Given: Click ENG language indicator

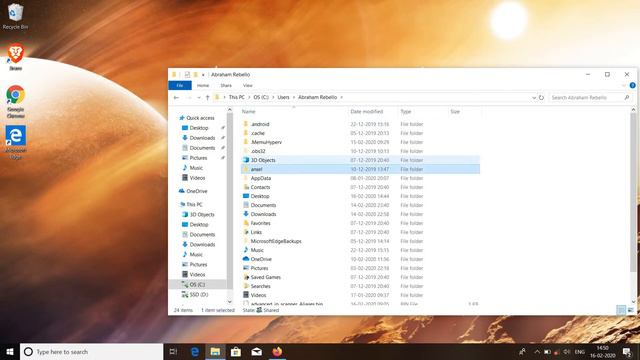Looking at the screenshot, I should [580, 351].
